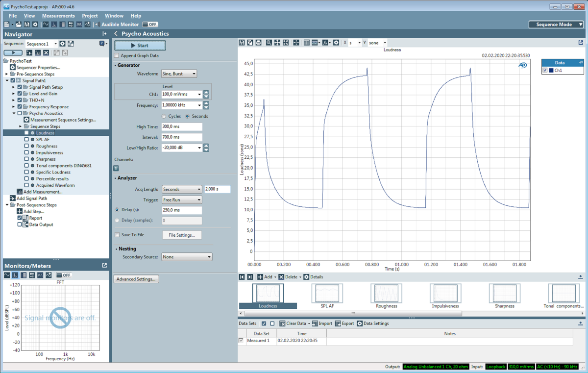Open the Acq Length units dropdown showing Seconds
The height and width of the screenshot is (373, 588).
click(x=181, y=189)
